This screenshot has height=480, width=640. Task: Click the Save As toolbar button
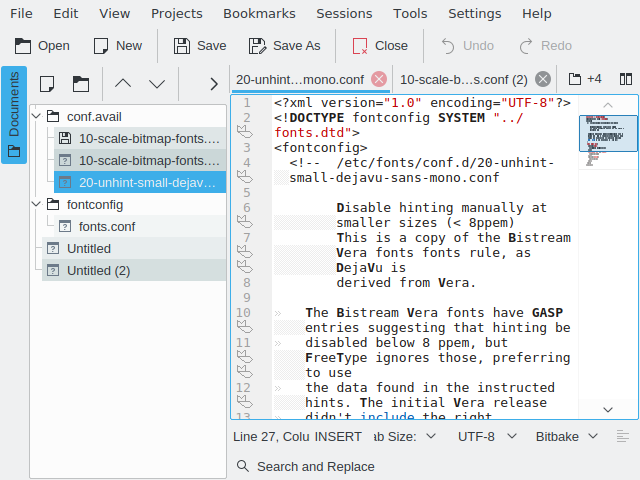coord(284,46)
